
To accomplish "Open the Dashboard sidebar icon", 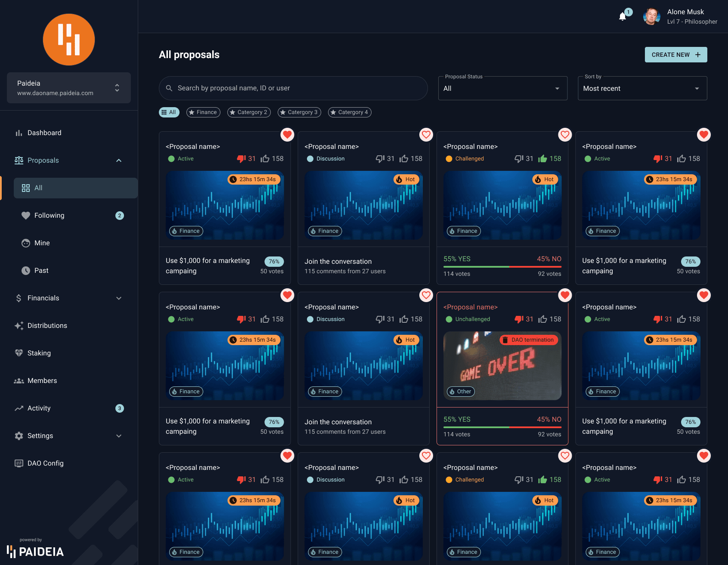I will tap(19, 133).
